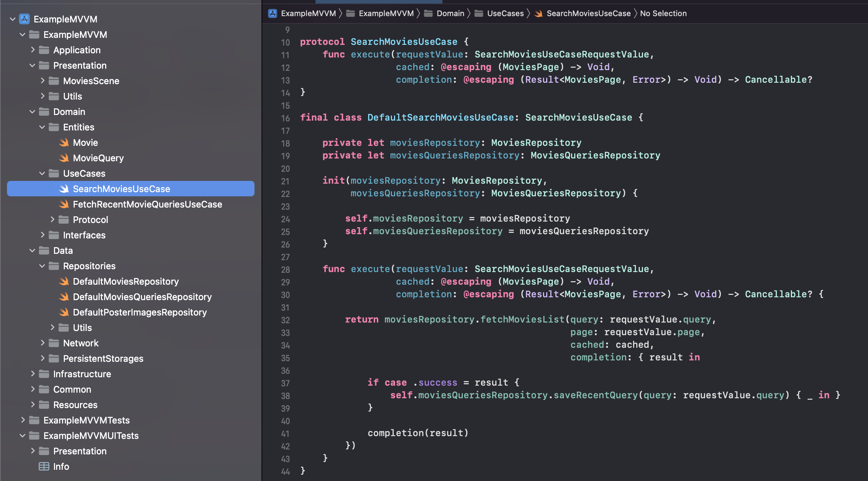Viewport: 868px width, 481px height.
Task: Expand the Application folder
Action: [x=33, y=50]
